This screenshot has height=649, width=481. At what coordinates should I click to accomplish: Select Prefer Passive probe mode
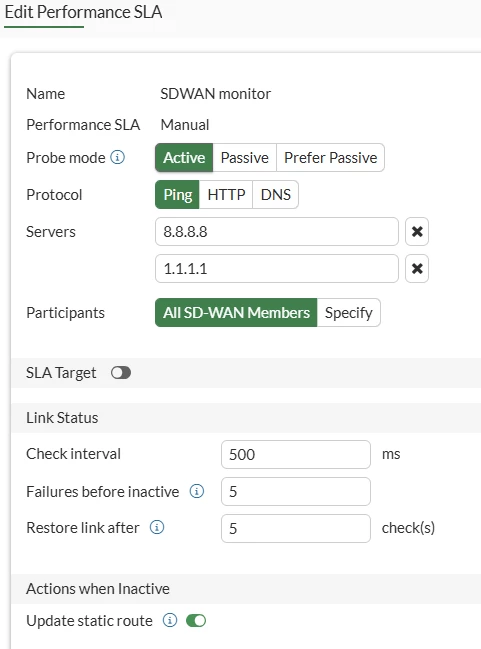click(x=330, y=158)
